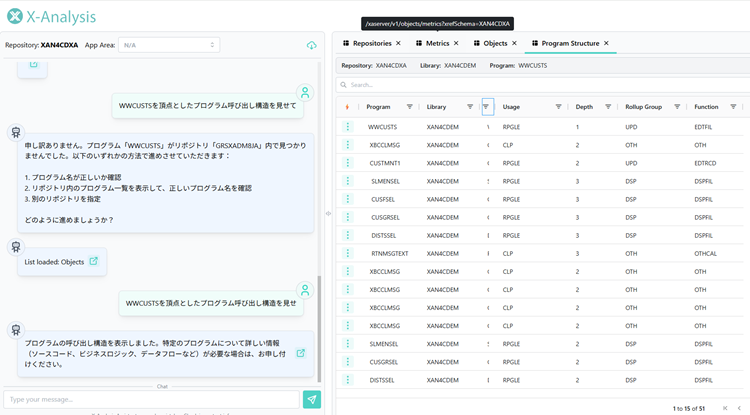
Task: Click the table Search field
Action: coord(543,85)
